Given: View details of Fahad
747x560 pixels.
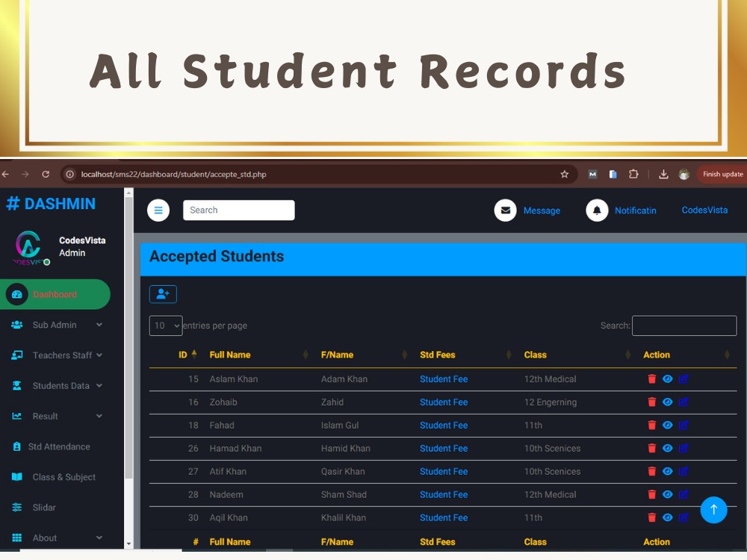Looking at the screenshot, I should (667, 426).
